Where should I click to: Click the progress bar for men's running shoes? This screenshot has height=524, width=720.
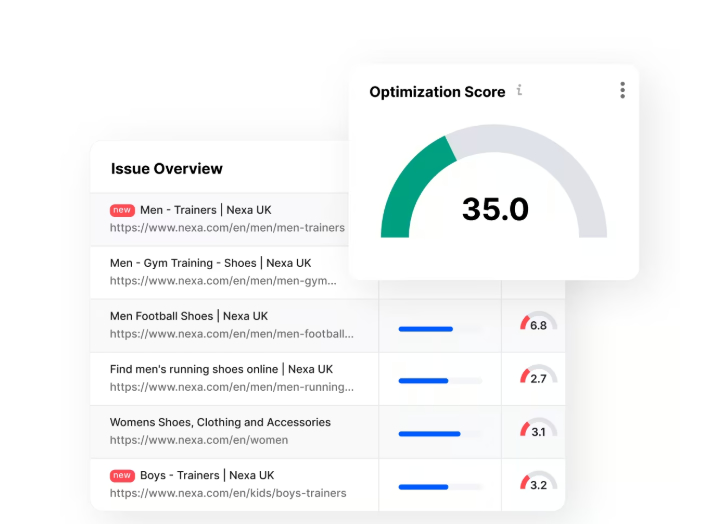[439, 381]
